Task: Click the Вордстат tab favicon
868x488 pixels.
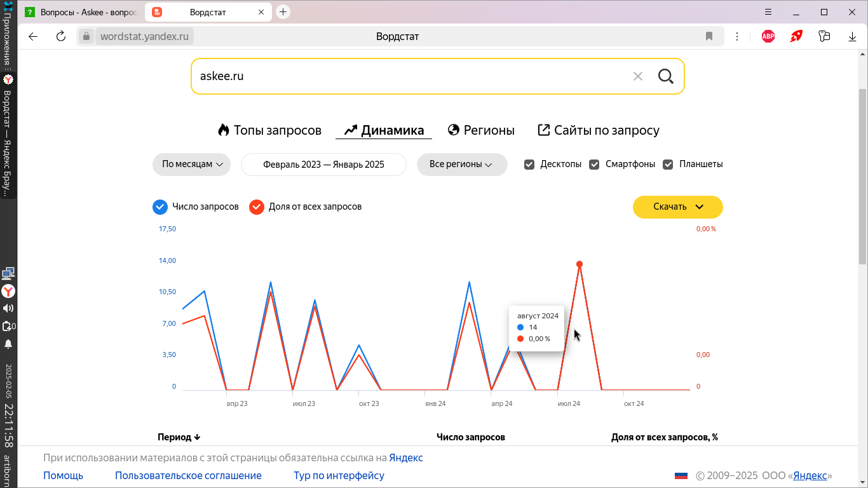Action: click(157, 12)
